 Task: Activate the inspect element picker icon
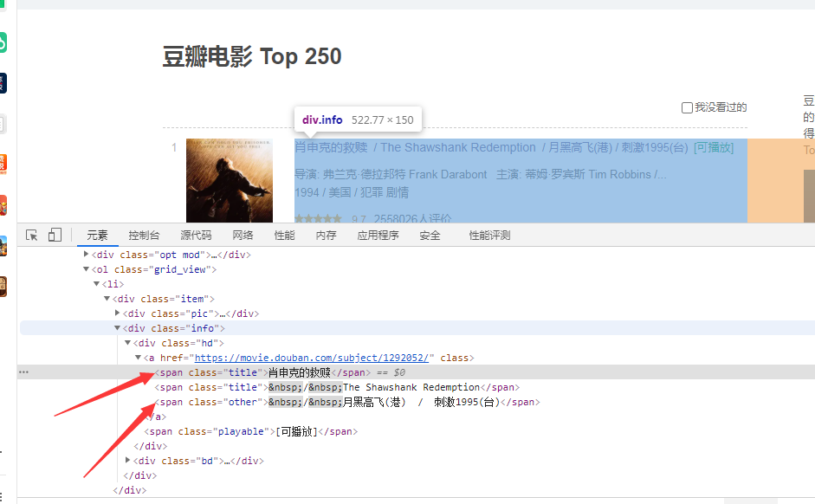(32, 236)
